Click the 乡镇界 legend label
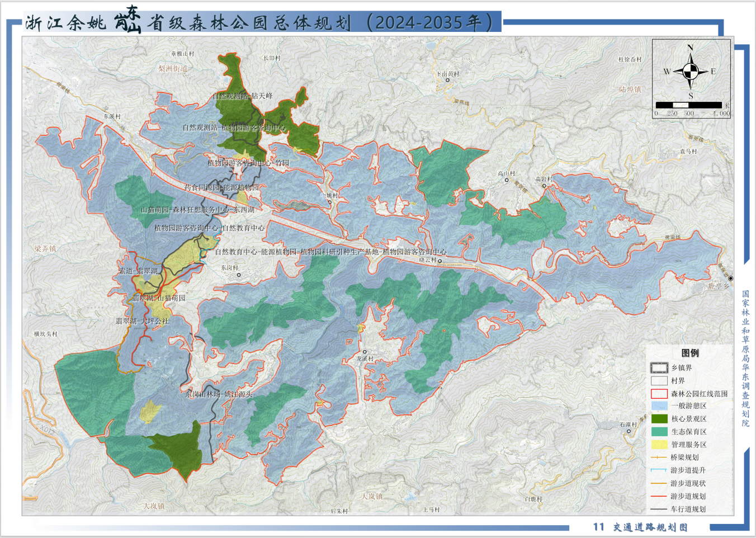The width and height of the screenshot is (756, 538). coord(682,368)
